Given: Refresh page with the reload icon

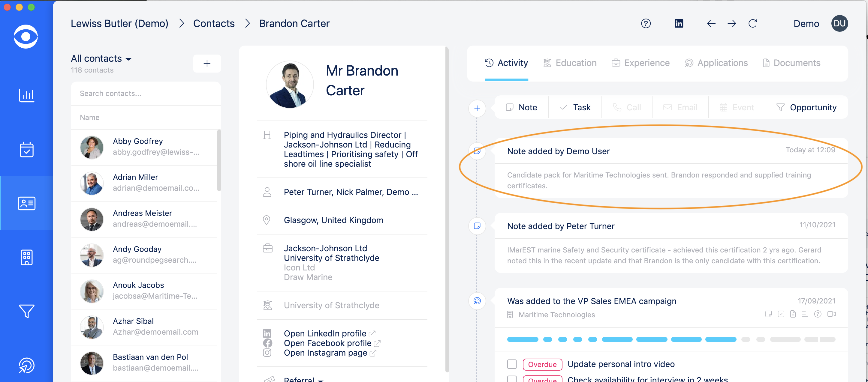Looking at the screenshot, I should tap(753, 24).
